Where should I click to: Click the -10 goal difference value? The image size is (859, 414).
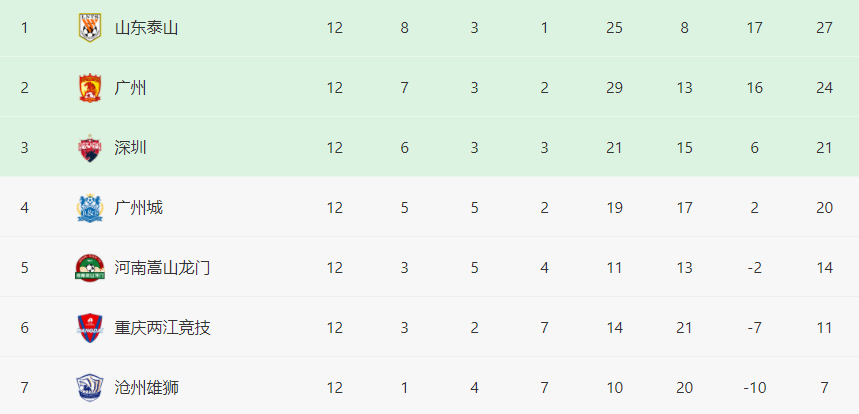(754, 388)
